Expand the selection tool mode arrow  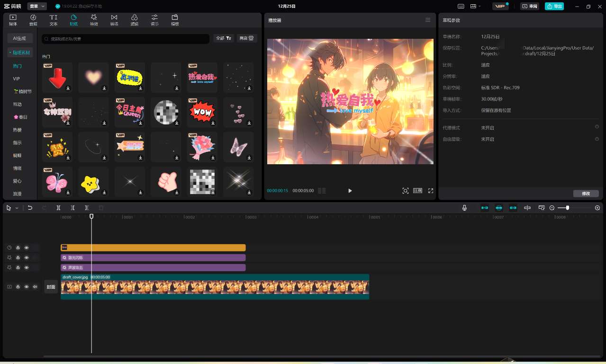pos(17,208)
